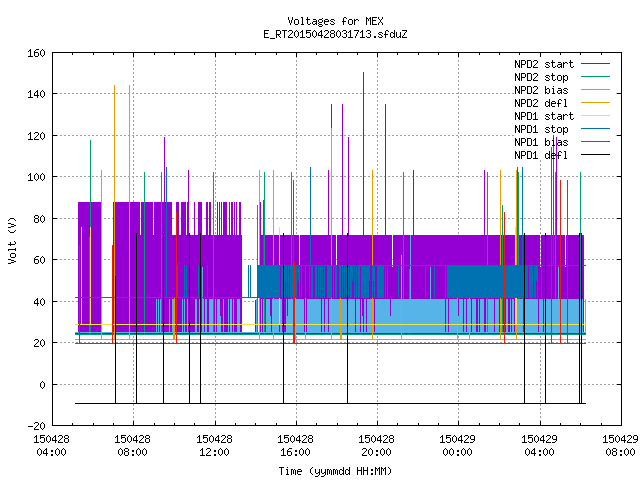Viewport: 640px width, 480px height.
Task: Click the -20 y-axis tick label
Action: 36,426
